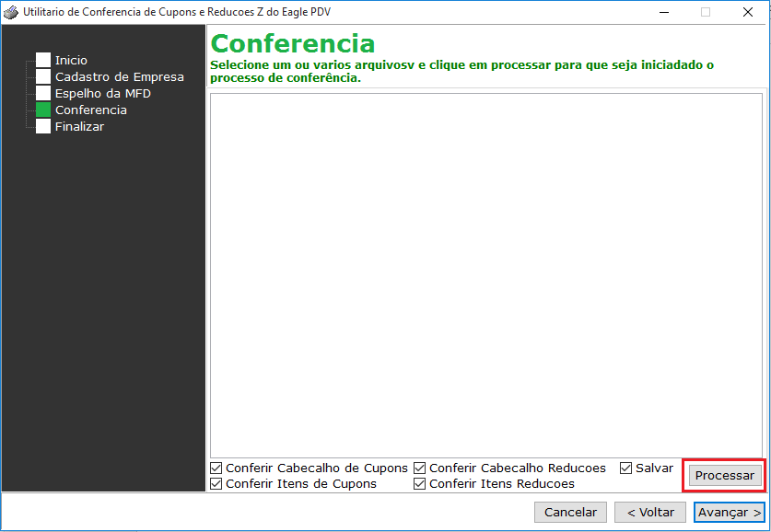Uncheck Conferir Itens de Cupons

point(216,483)
